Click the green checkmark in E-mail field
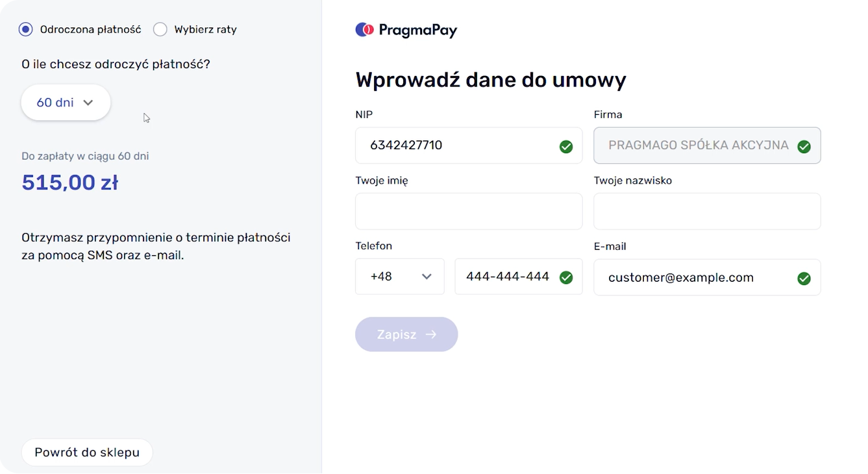 [804, 279]
